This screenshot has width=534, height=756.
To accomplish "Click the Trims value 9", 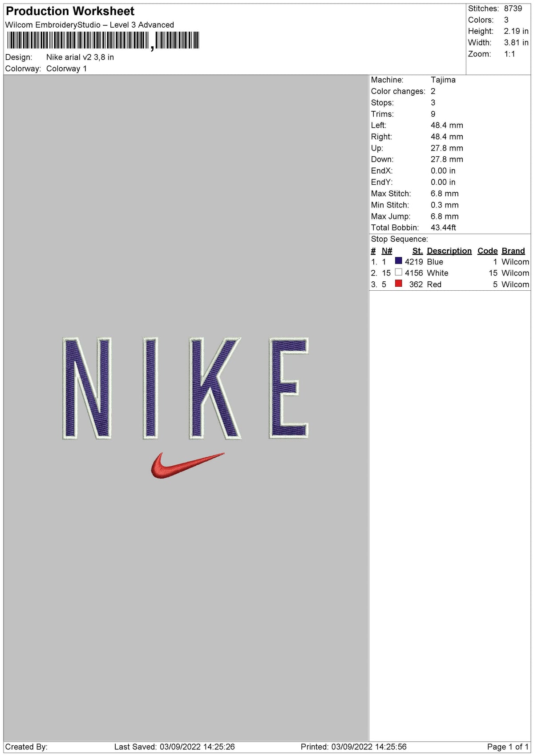I will pos(433,114).
